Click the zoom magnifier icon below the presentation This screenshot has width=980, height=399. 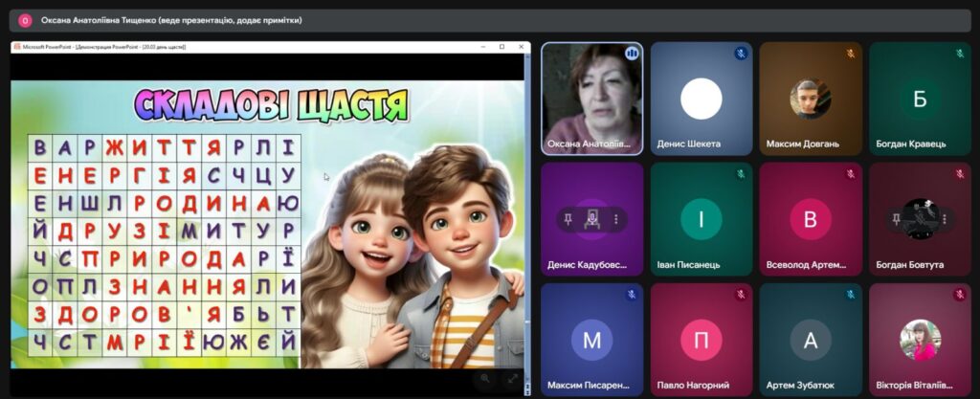485,378
